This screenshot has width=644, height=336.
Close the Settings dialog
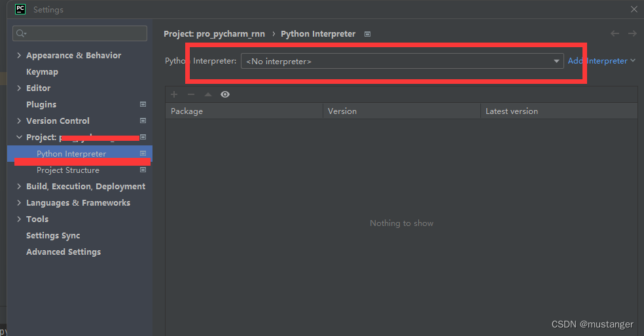[634, 9]
